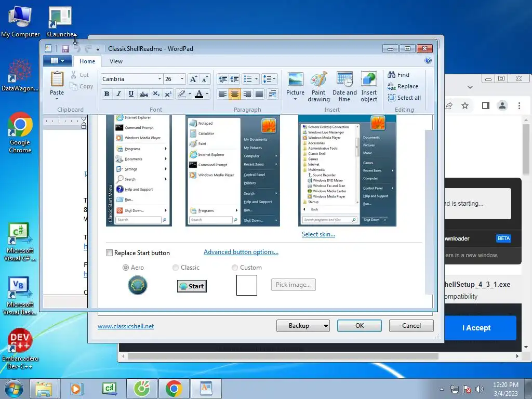Click the volume icon in the system tray
Image resolution: width=532 pixels, height=399 pixels.
tap(480, 389)
